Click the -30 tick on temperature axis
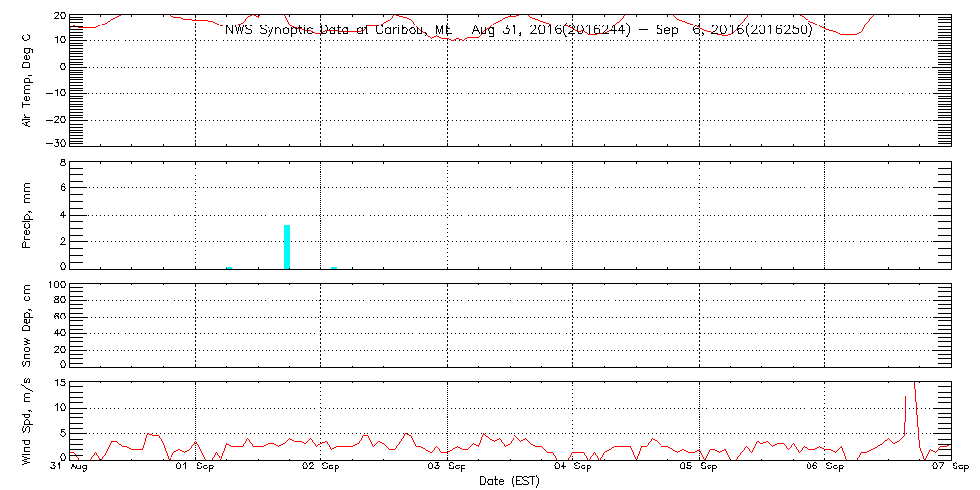The image size is (980, 490). point(56,144)
